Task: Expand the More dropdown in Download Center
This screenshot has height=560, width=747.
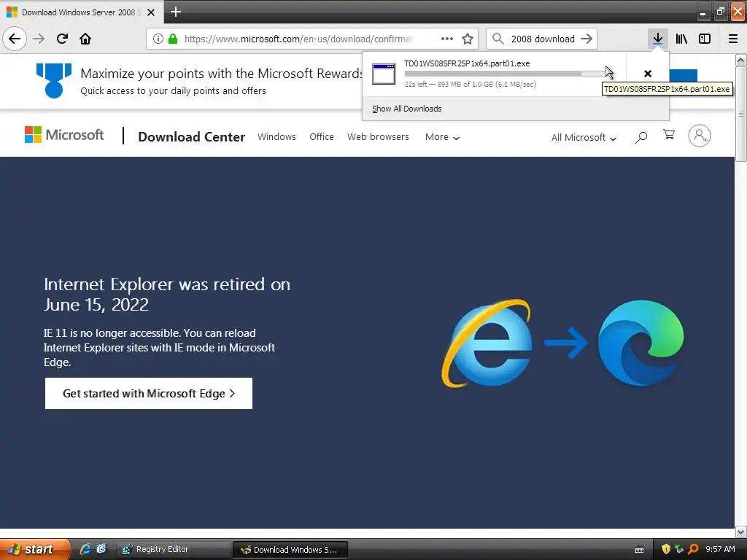Action: (442, 137)
